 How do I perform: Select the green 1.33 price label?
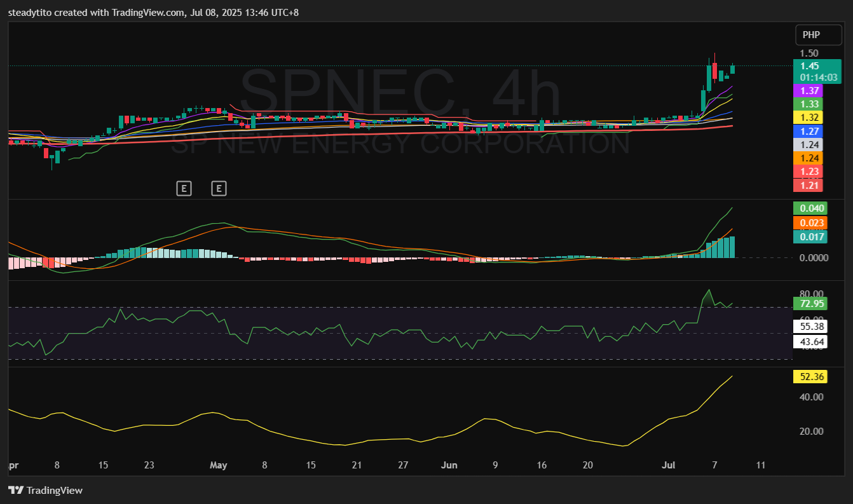point(808,104)
